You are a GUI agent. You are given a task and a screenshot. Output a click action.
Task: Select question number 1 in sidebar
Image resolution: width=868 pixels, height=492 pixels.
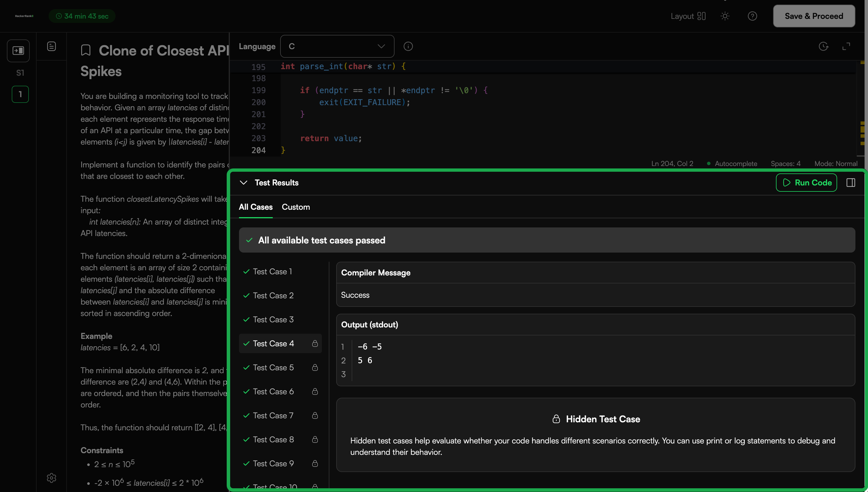click(x=20, y=94)
